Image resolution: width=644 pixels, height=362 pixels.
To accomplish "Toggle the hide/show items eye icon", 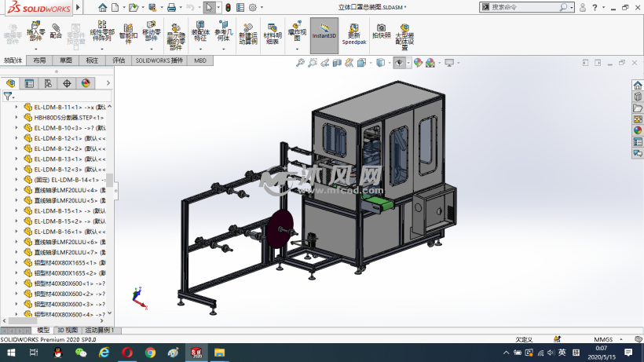I will 401,63.
